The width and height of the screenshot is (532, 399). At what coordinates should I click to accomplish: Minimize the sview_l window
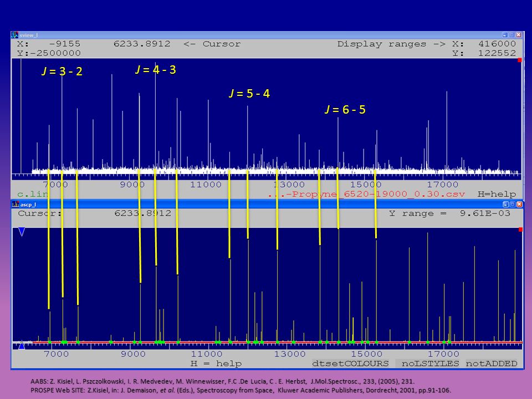pyautogui.click(x=505, y=35)
